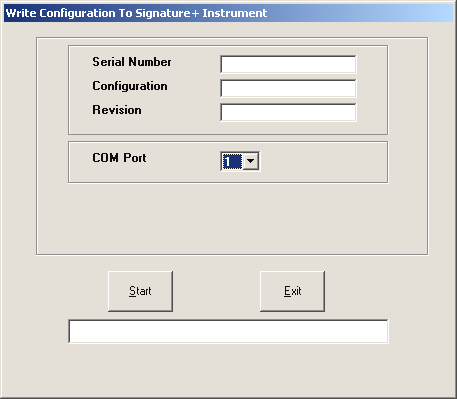Viewport: 457px width, 399px height.
Task: Click the status text box below Start
Action: tap(228, 331)
